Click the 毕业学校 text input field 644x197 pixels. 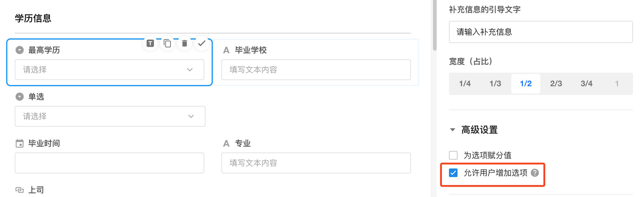[x=316, y=70]
